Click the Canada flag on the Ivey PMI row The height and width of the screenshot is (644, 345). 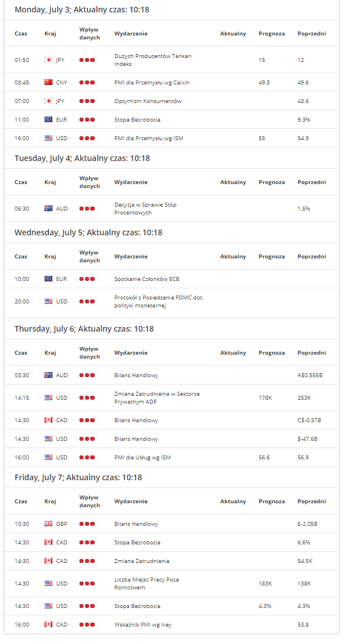(48, 625)
